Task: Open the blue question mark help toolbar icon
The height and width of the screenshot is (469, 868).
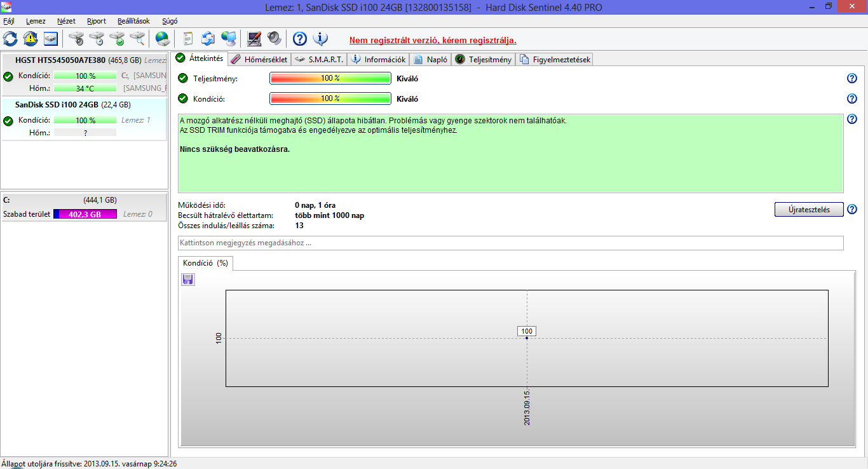Action: [x=300, y=39]
